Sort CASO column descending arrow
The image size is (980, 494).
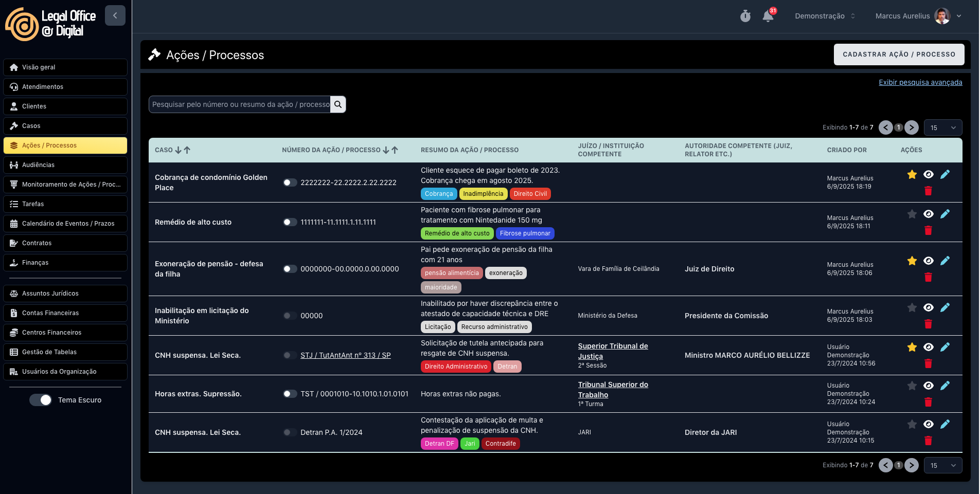click(178, 150)
